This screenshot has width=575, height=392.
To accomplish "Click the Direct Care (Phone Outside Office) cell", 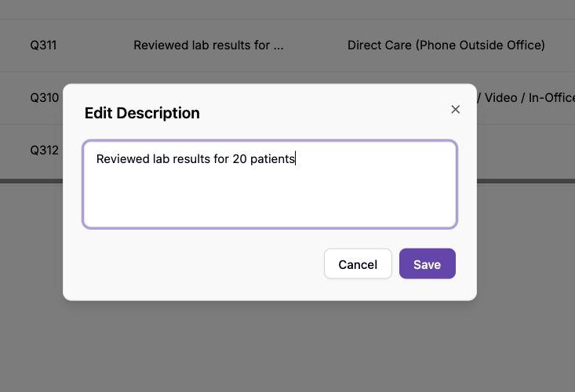I will (x=446, y=45).
